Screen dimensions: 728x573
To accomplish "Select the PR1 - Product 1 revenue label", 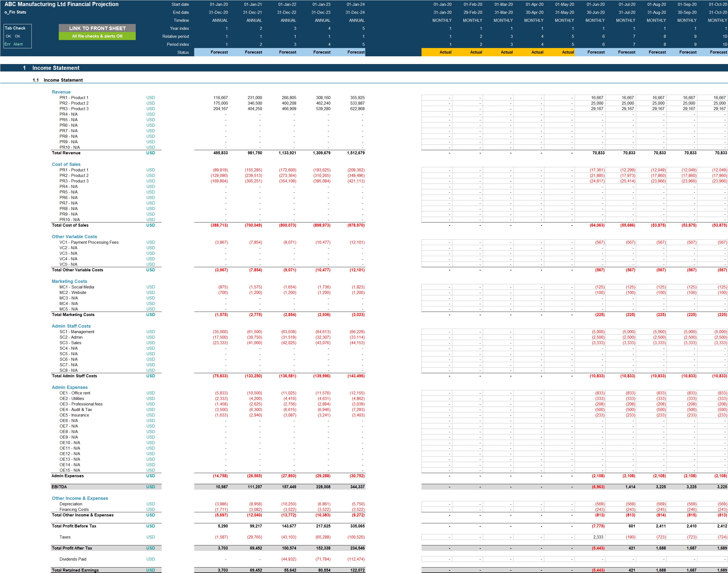I will (x=74, y=98).
